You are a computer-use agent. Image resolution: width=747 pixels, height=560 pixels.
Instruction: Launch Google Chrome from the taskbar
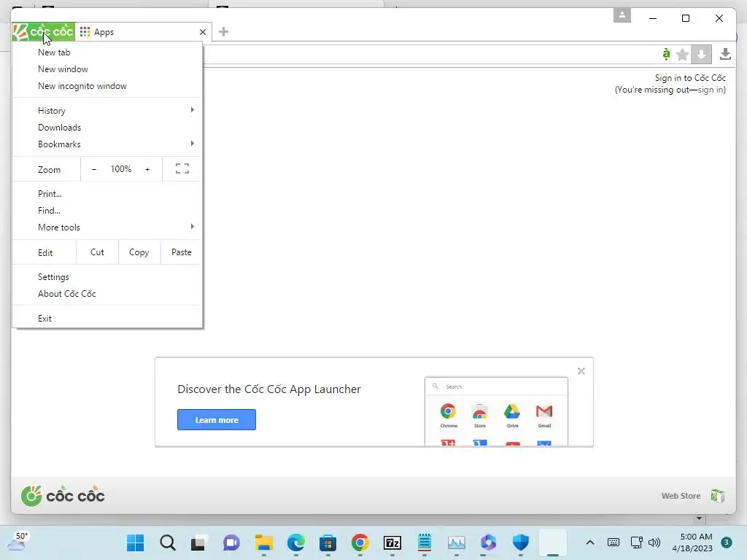[x=360, y=542]
